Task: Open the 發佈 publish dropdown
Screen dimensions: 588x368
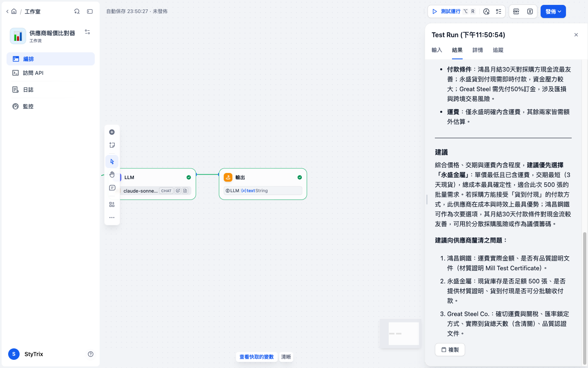Action: [553, 11]
